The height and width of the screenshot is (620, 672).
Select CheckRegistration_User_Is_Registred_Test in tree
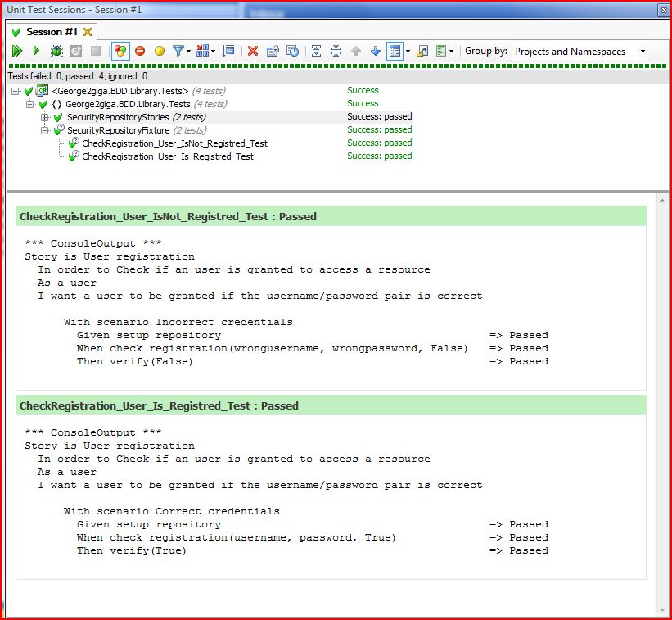(168, 156)
